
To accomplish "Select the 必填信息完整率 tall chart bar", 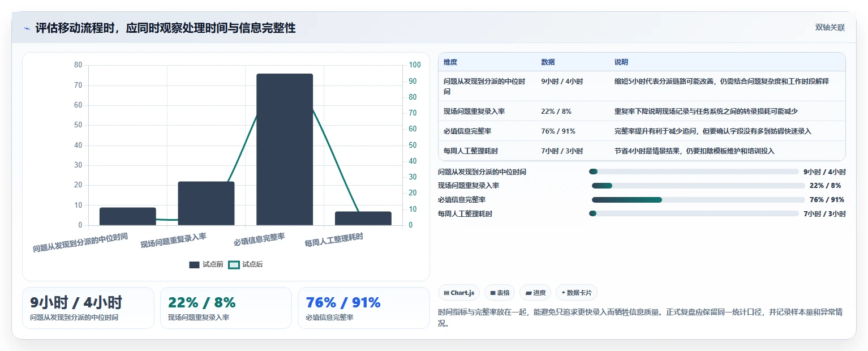I will coord(285,149).
